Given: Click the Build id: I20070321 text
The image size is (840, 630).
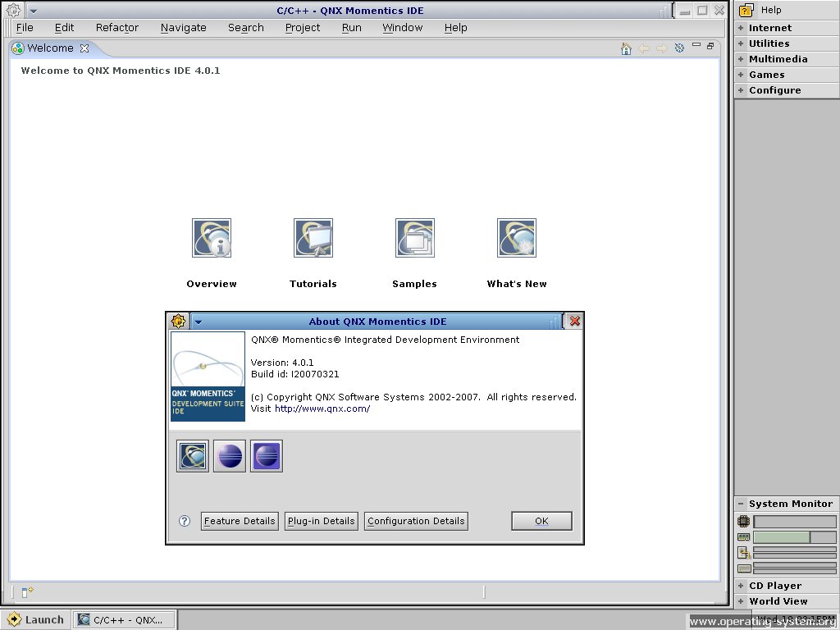Looking at the screenshot, I should click(x=294, y=374).
